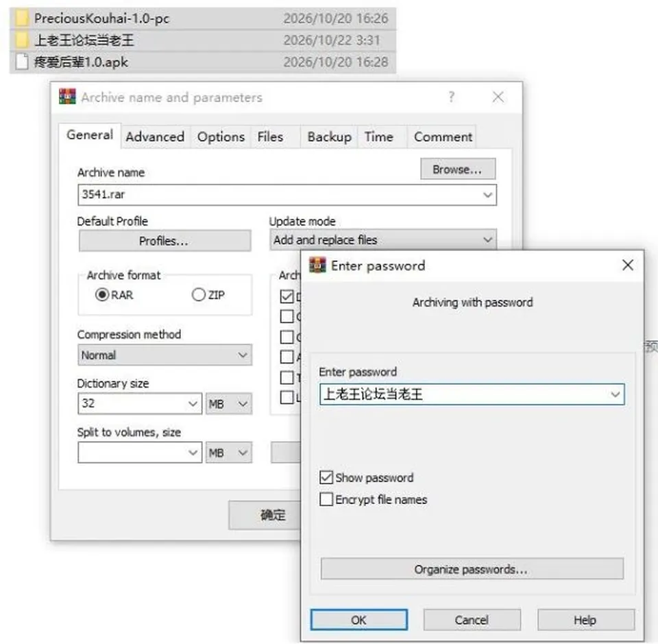
Task: Click Help in the Enter password dialog
Action: coord(586,619)
